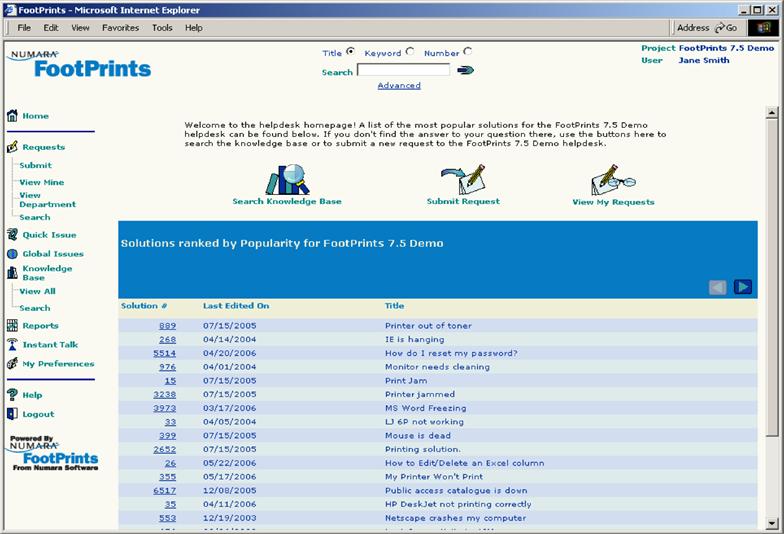784x534 pixels.
Task: Go to next page of solutions
Action: point(742,287)
